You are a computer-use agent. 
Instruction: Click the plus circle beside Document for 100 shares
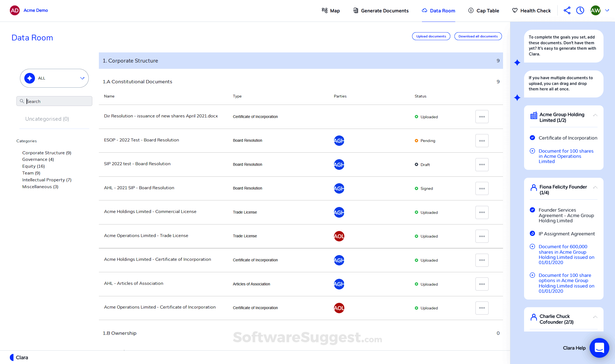[533, 151]
